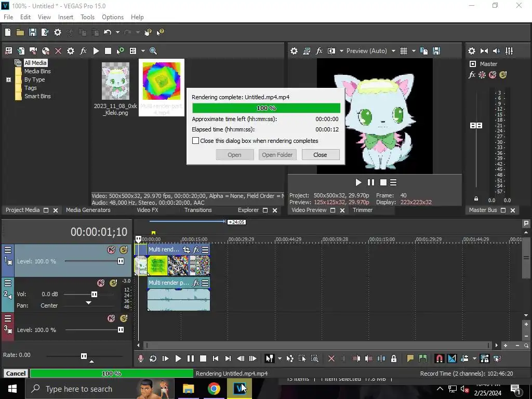Open Media FX icon in Project Media toolbar
Image resolution: width=532 pixels, height=399 pixels.
[83, 51]
